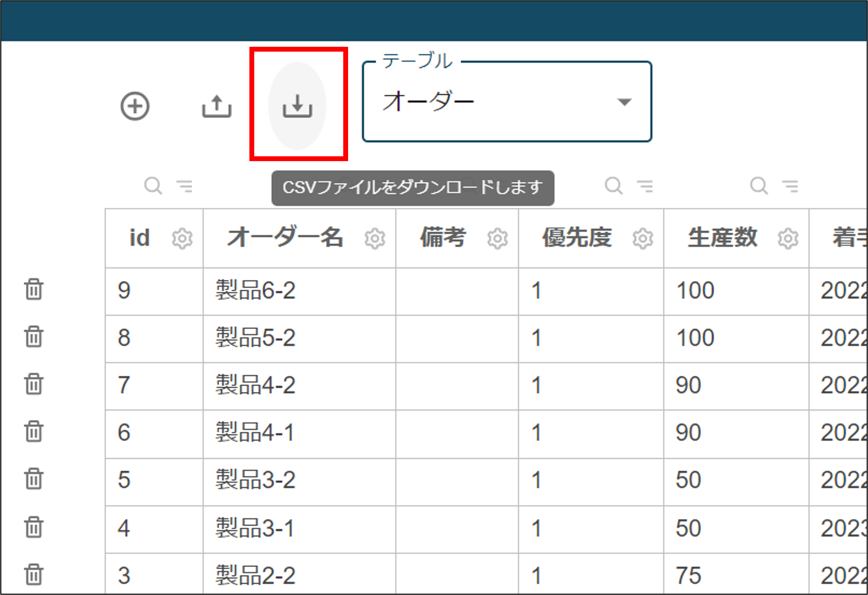Select the 製品4-2 order name cell
Screen dimensions: 868x595
coord(299,386)
